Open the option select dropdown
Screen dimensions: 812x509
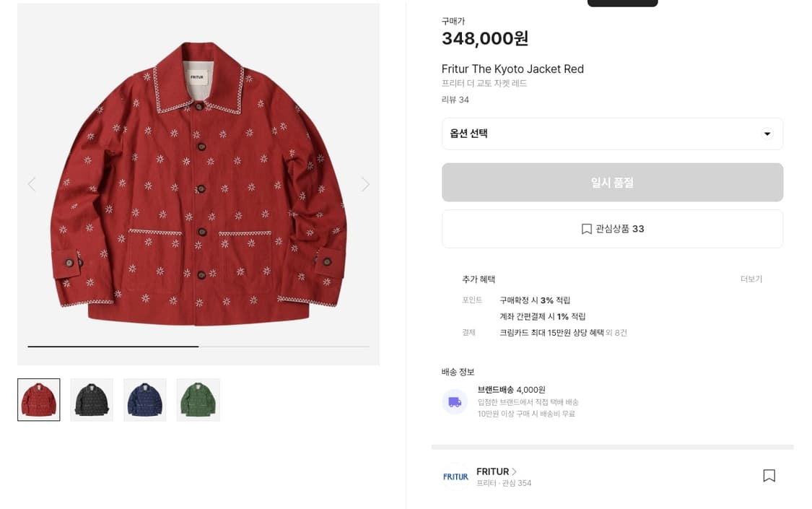[611, 134]
